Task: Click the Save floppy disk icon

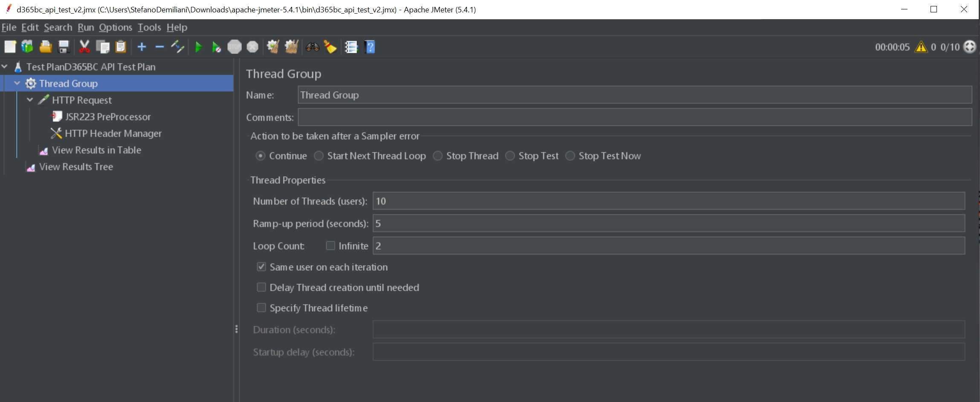Action: (x=64, y=47)
